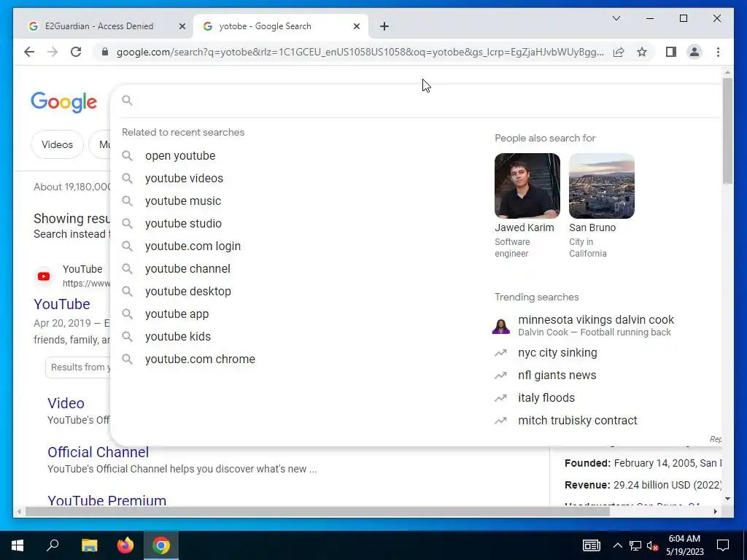Bookmark this tab with star icon
Image resolution: width=747 pixels, height=560 pixels.
[642, 52]
